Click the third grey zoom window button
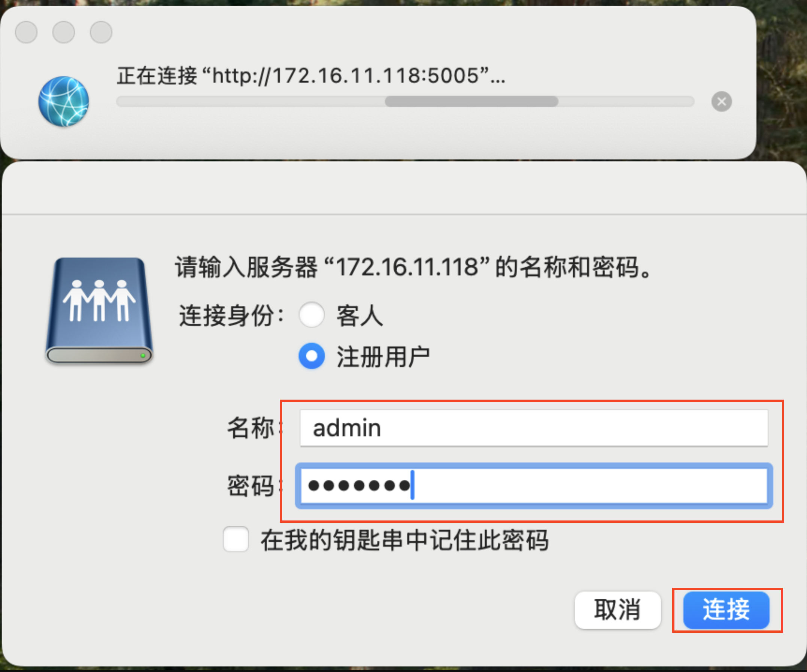Viewport: 807px width, 672px height. click(101, 32)
